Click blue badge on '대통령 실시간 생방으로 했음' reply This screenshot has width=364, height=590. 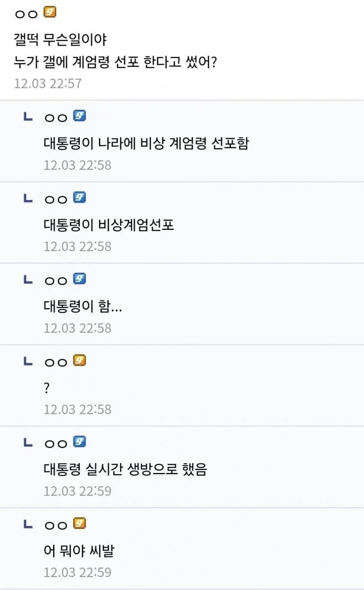coord(80,442)
